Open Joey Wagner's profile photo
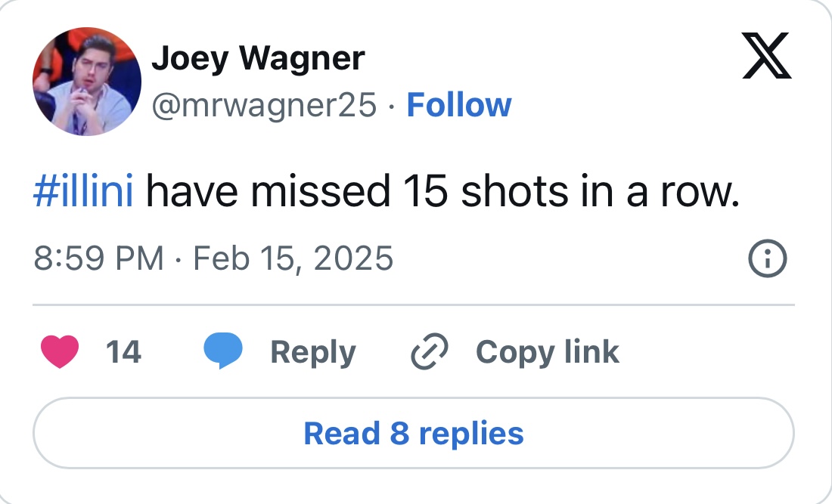 [86, 81]
